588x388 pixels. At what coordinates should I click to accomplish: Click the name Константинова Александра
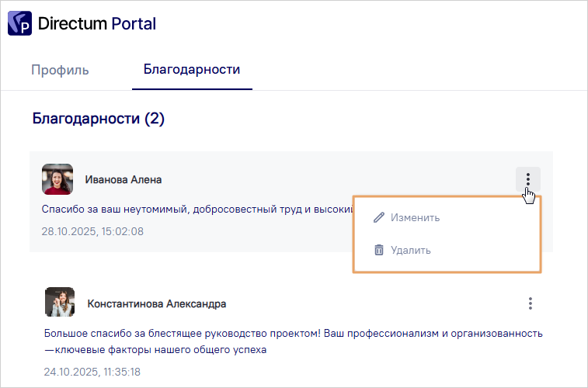click(157, 303)
